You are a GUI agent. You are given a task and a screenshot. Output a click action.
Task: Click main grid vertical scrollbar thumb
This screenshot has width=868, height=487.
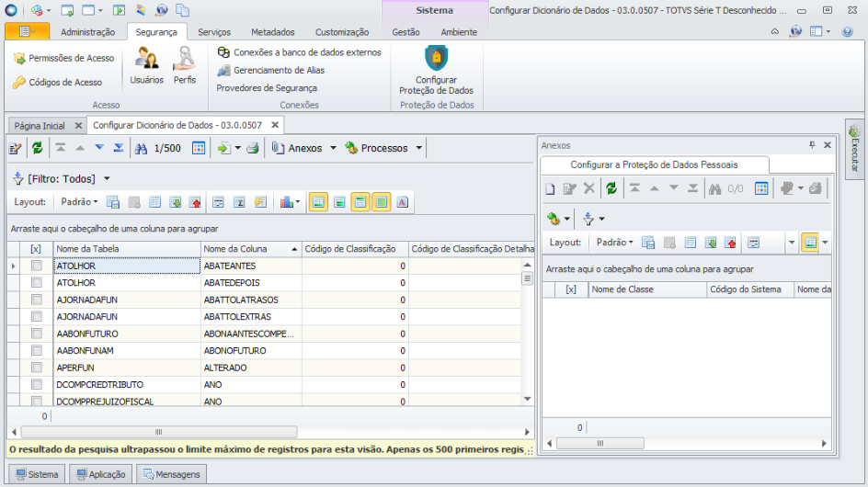[x=527, y=278]
